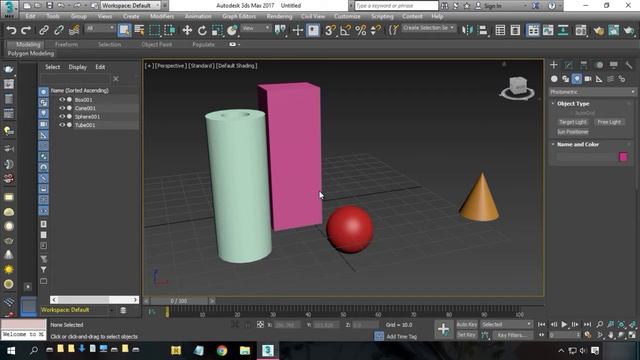
Task: Open the Key Filters dialog button
Action: [512, 335]
